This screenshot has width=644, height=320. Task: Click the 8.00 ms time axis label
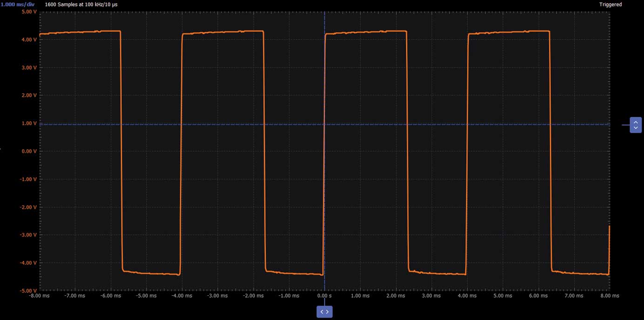pos(610,295)
